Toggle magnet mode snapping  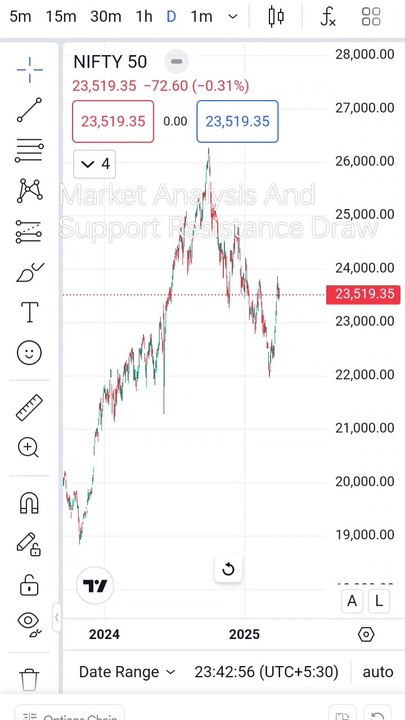[x=29, y=503]
